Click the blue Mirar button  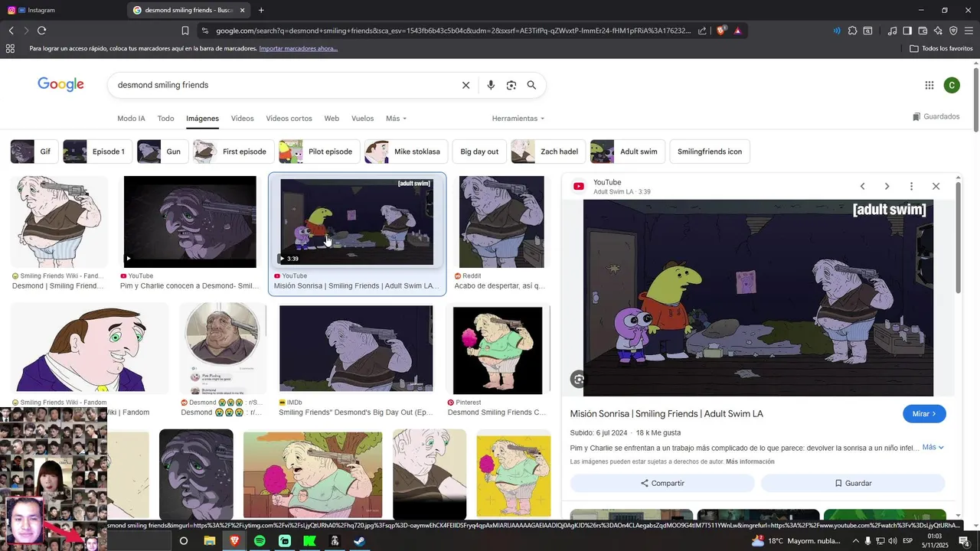tap(924, 414)
